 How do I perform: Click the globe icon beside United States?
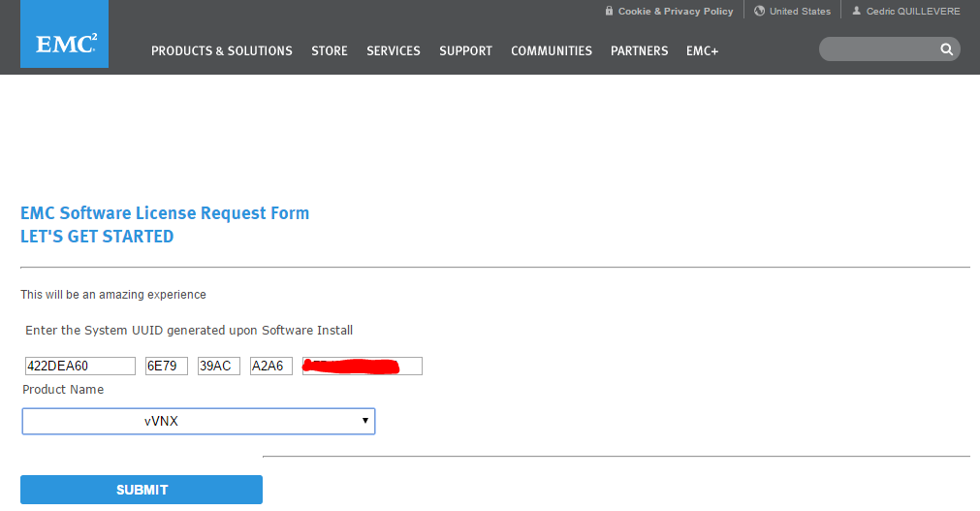pos(759,11)
